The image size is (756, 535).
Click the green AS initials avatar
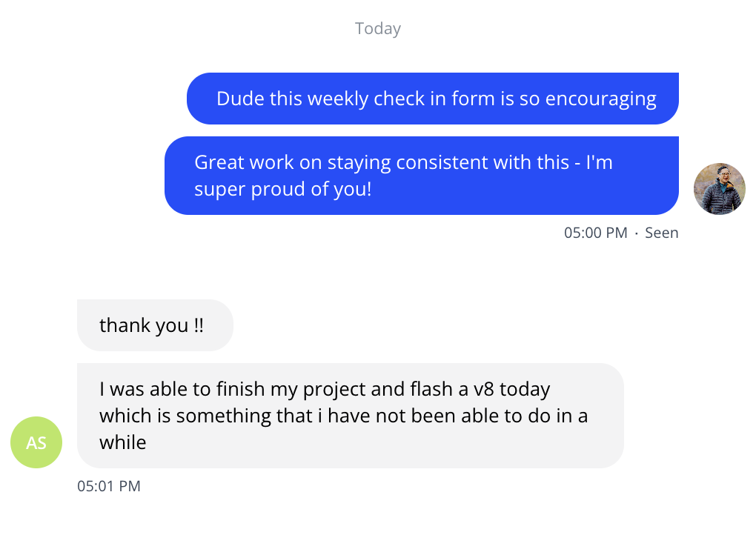36,442
